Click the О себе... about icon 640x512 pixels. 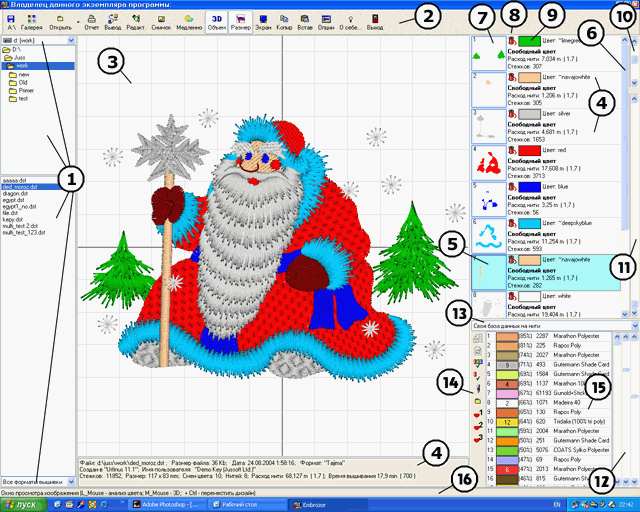click(x=350, y=22)
